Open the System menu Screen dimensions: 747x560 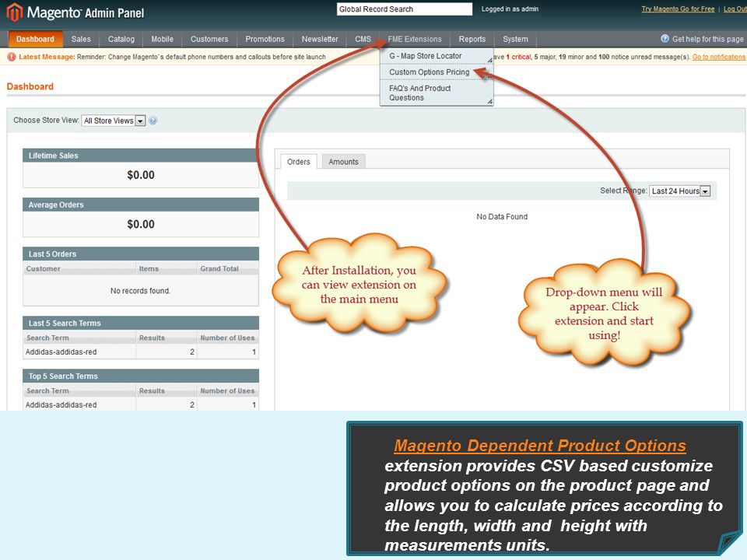515,39
